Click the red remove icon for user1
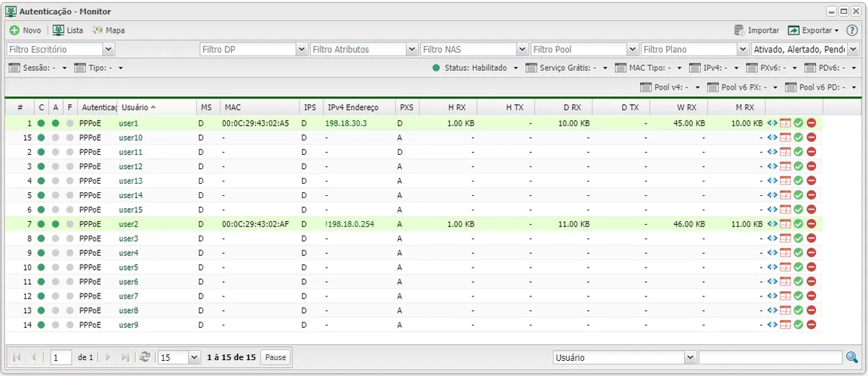This screenshot has width=868, height=376. point(812,123)
